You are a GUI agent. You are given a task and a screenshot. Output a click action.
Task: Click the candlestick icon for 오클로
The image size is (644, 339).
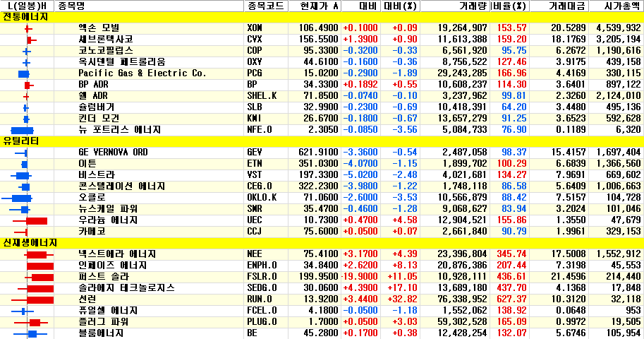[17, 198]
